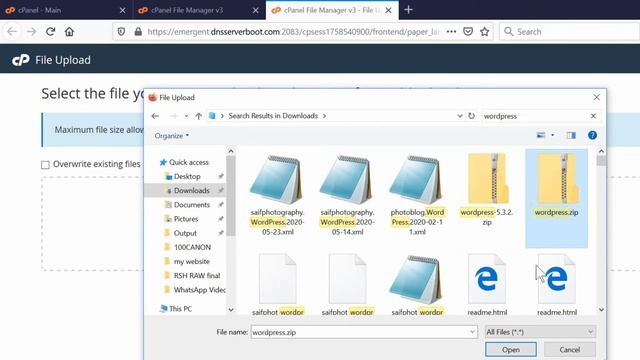Click the cPanel logo in header

20,60
